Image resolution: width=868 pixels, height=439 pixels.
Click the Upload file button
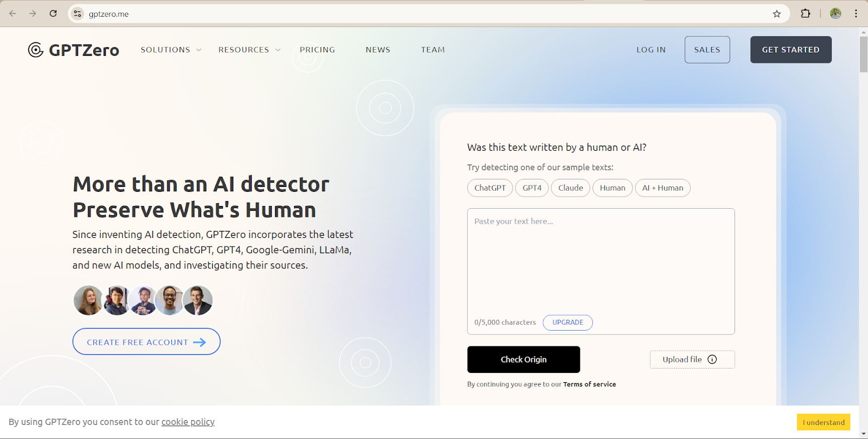tap(692, 359)
